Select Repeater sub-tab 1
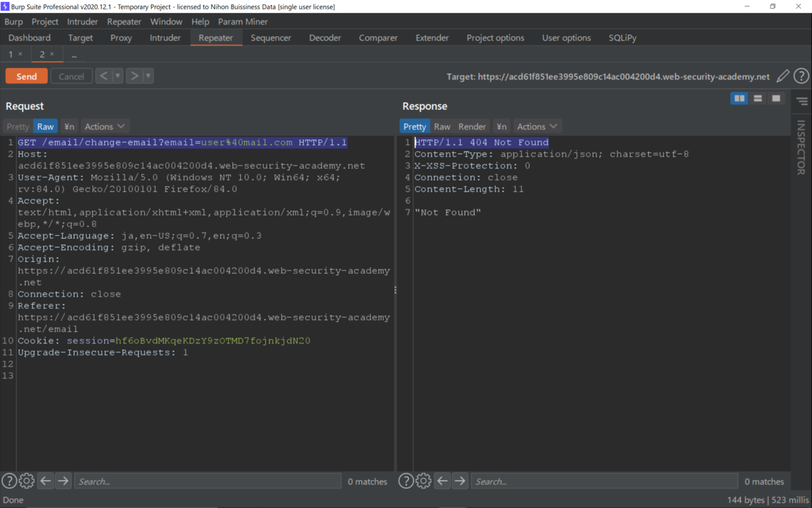Image resolution: width=812 pixels, height=508 pixels. (11, 54)
